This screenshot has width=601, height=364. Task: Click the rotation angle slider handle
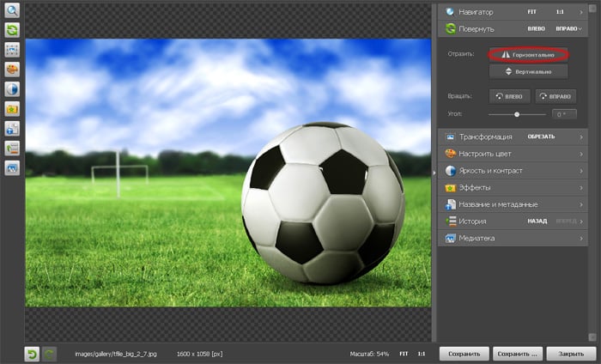pyautogui.click(x=517, y=113)
